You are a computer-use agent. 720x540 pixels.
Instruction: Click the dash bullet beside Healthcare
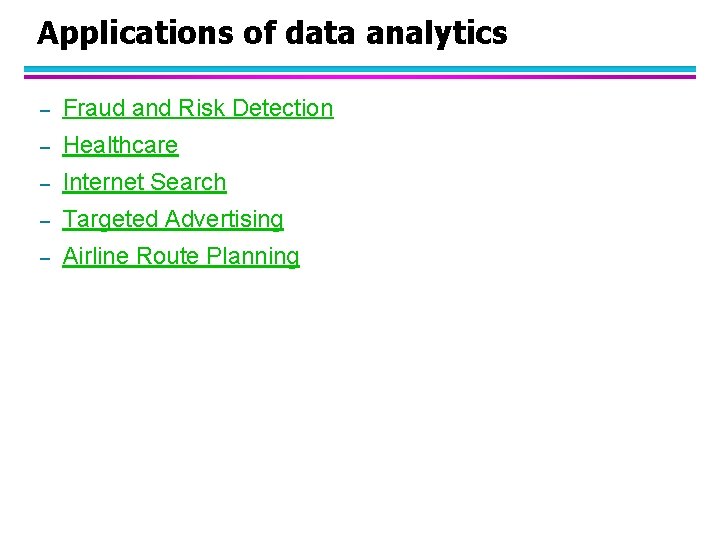tap(44, 147)
